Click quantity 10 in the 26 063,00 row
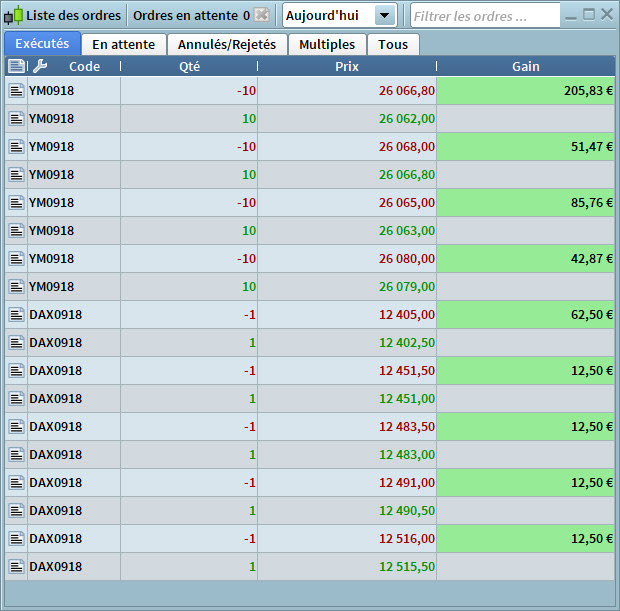Image resolution: width=620 pixels, height=611 pixels. click(x=249, y=231)
